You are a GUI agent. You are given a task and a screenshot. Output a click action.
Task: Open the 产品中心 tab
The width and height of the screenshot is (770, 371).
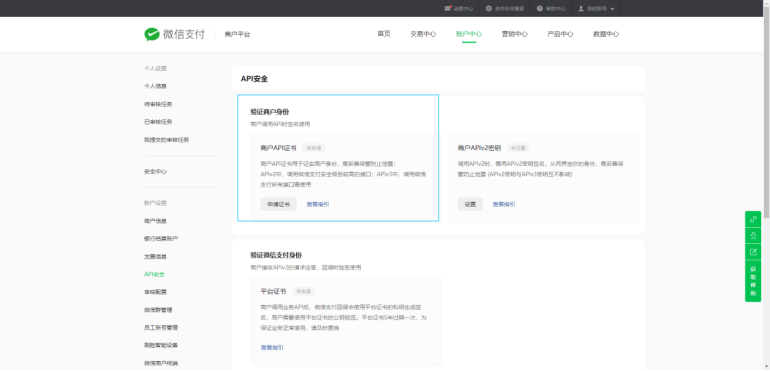pyautogui.click(x=560, y=34)
